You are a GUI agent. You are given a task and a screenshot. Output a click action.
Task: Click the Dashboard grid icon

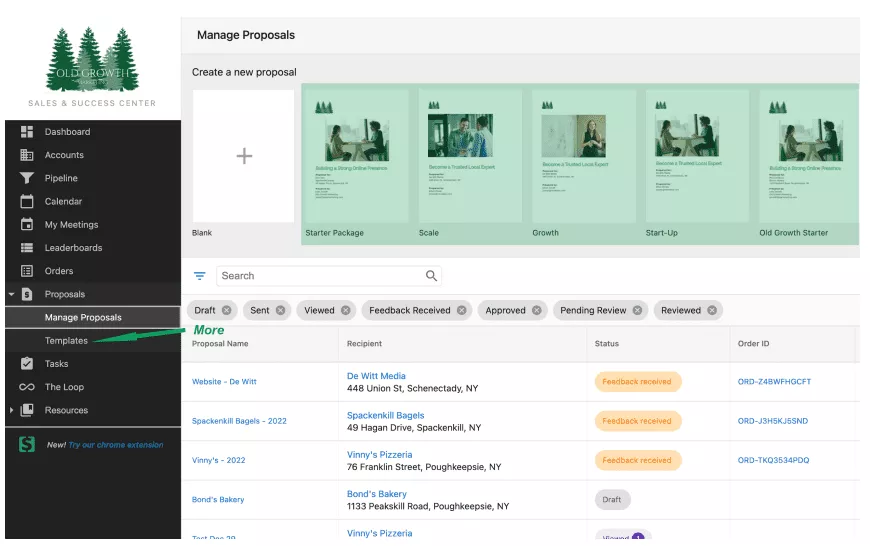(x=27, y=132)
